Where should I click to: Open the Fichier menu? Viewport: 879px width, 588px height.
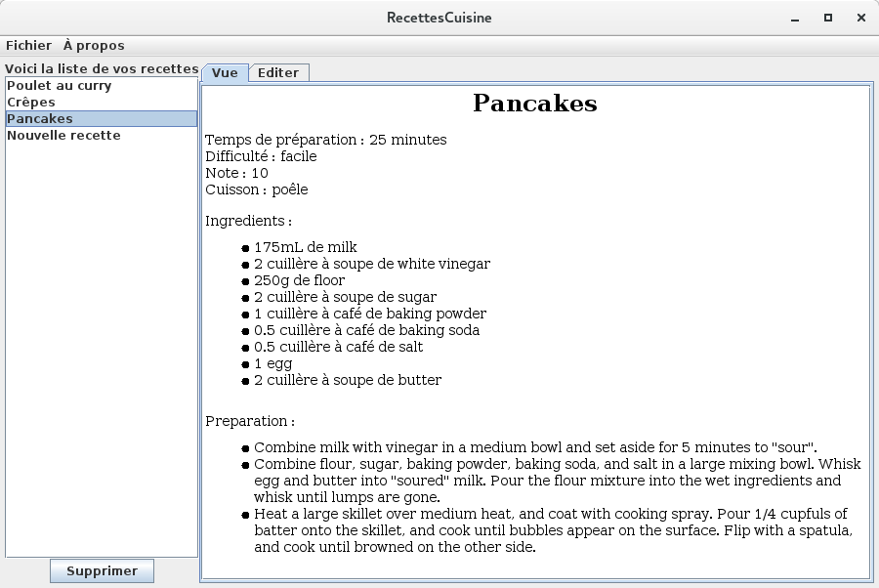pyautogui.click(x=28, y=45)
